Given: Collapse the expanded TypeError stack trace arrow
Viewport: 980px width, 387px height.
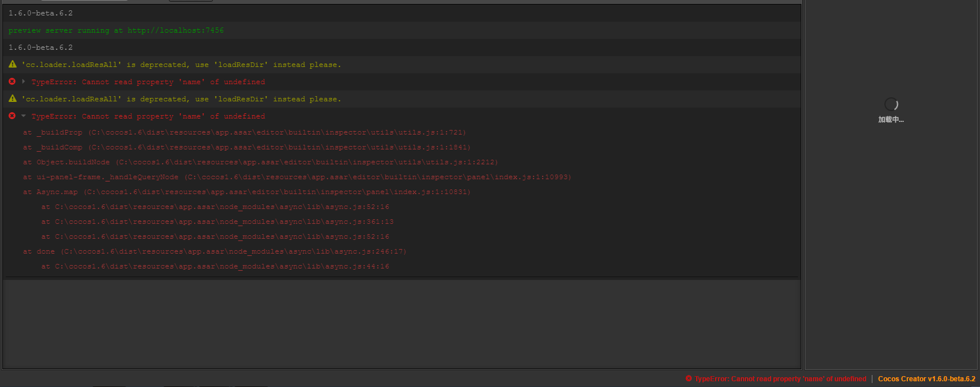Looking at the screenshot, I should pyautogui.click(x=23, y=116).
